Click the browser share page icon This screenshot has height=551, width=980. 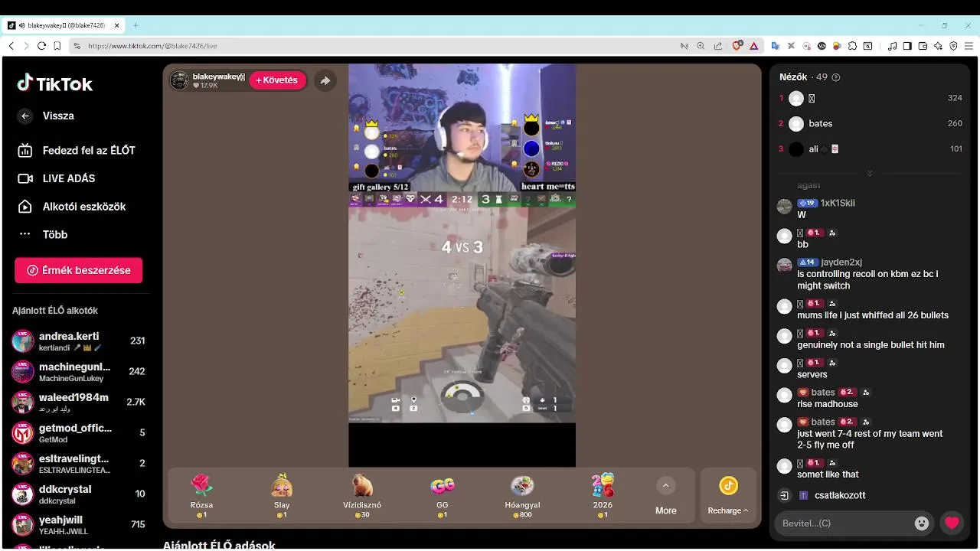point(717,46)
